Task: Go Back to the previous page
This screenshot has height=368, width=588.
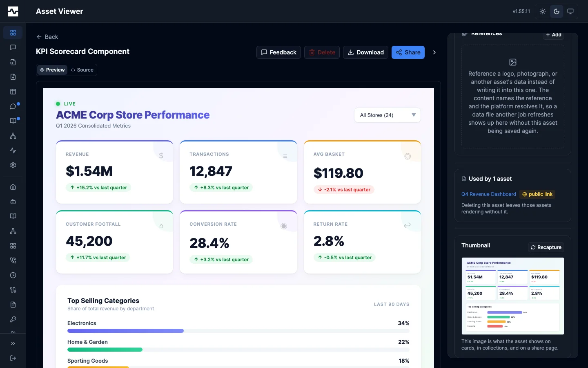Action: [x=47, y=37]
